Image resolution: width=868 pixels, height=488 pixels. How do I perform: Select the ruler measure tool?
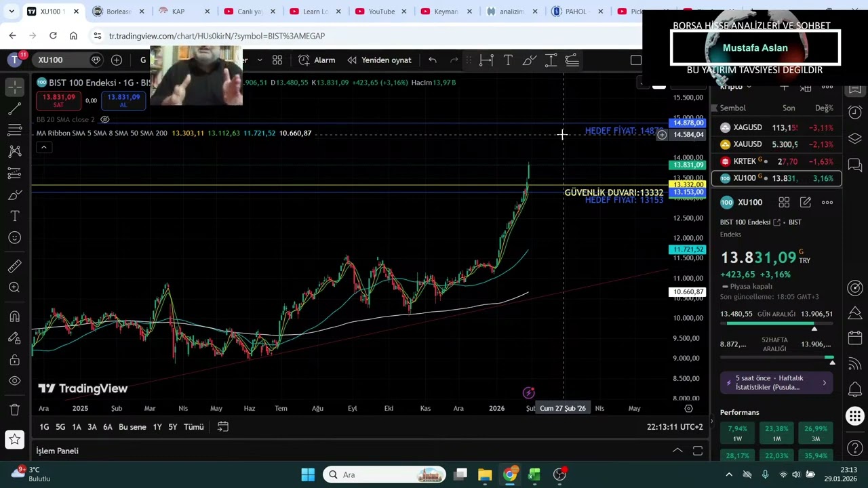coord(15,266)
